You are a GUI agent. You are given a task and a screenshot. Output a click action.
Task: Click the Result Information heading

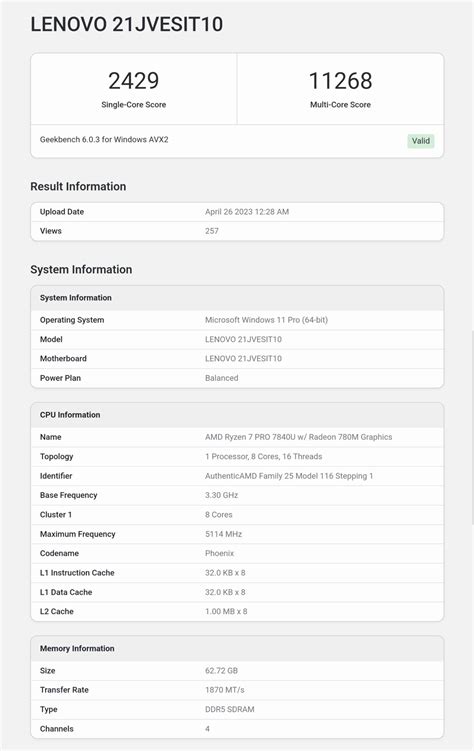click(x=78, y=186)
